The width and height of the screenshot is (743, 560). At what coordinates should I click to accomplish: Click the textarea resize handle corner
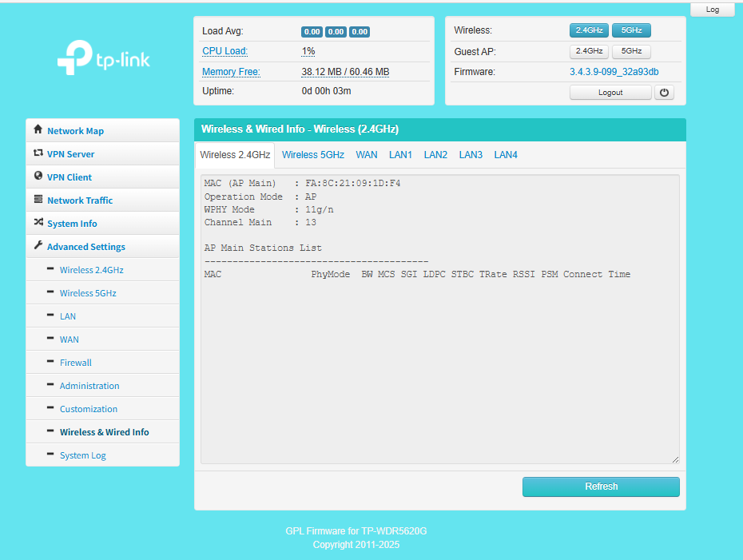pos(675,459)
